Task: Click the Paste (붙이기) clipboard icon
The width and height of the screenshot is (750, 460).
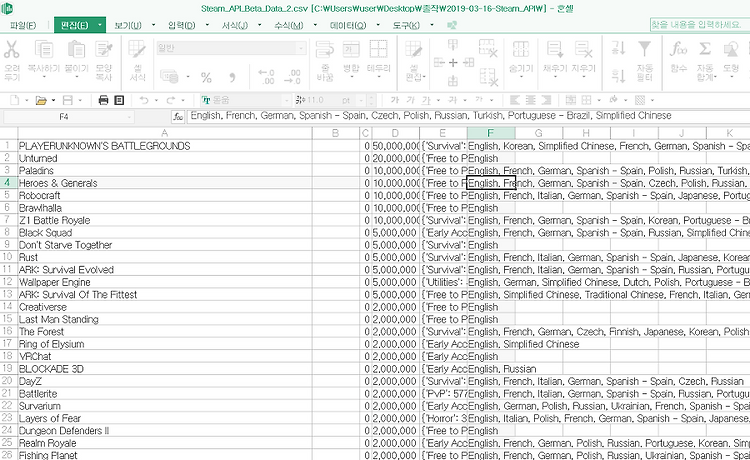Action: 77,49
